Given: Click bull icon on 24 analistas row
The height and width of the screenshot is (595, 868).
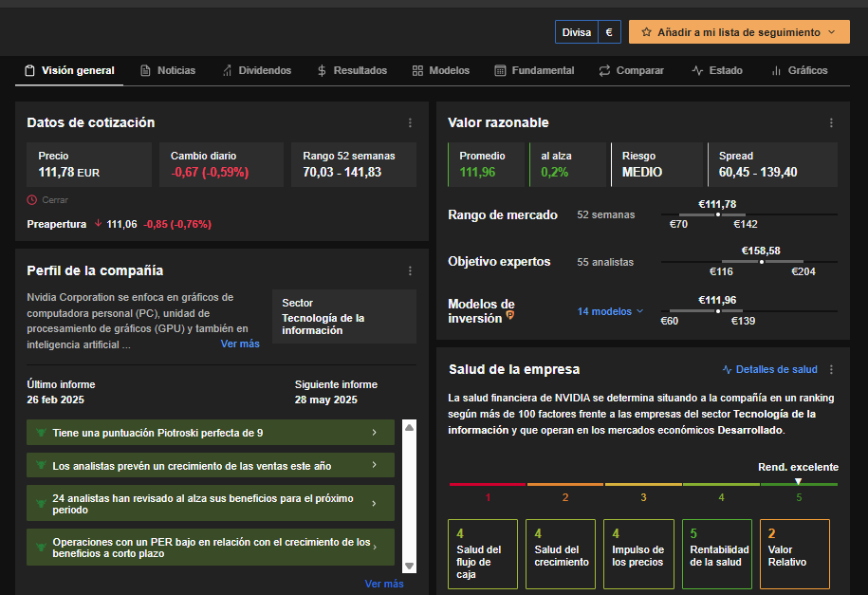Looking at the screenshot, I should tap(41, 504).
